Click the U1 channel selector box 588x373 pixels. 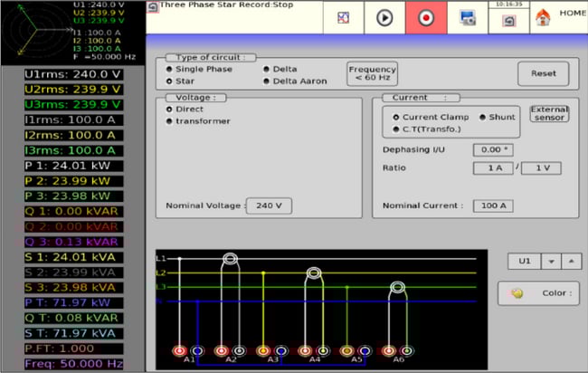tap(525, 261)
